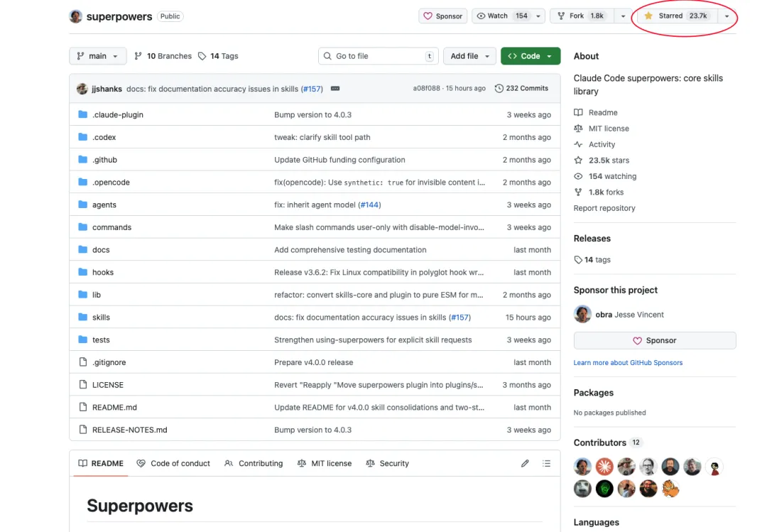Open the lib folder icon
The width and height of the screenshot is (767, 532).
tap(82, 295)
